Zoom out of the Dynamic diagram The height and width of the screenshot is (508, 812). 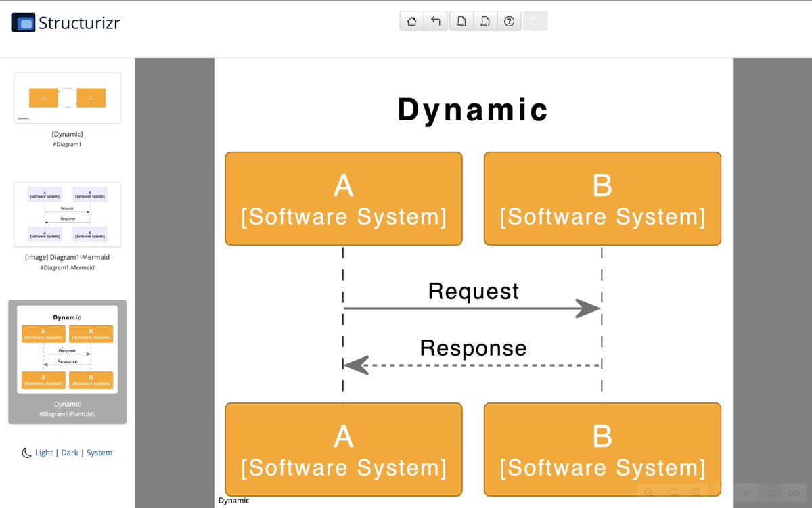(x=648, y=492)
